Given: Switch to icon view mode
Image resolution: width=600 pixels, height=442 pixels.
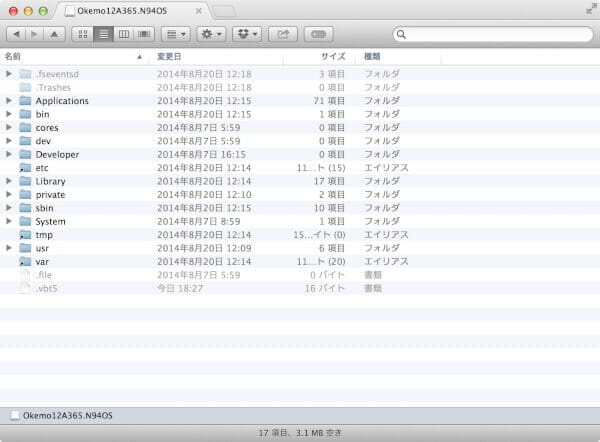Looking at the screenshot, I should (x=84, y=34).
